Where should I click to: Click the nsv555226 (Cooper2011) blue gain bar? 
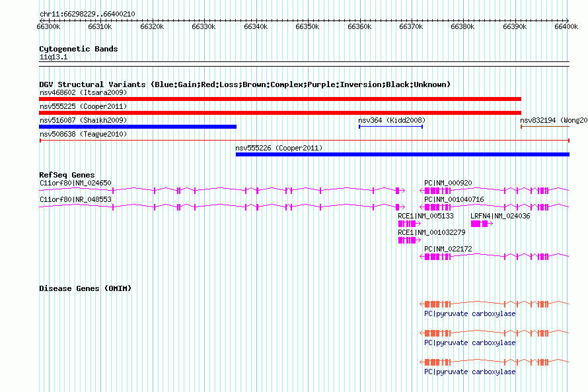pos(402,154)
